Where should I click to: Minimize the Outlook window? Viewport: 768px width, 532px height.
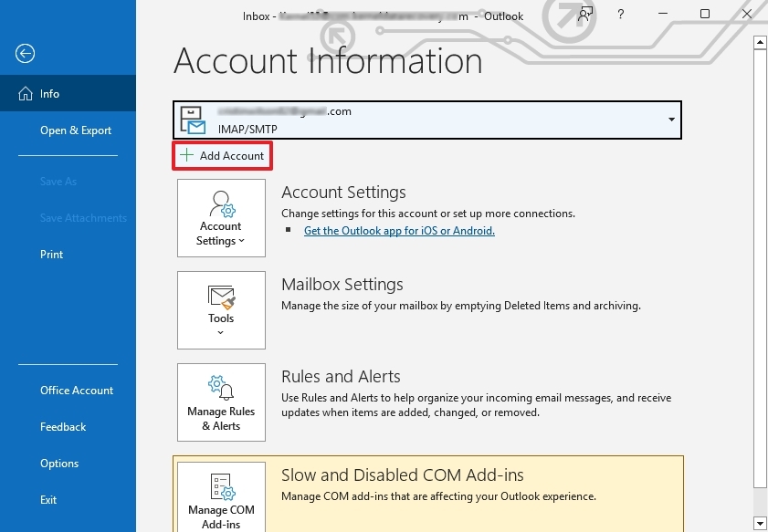click(x=663, y=14)
